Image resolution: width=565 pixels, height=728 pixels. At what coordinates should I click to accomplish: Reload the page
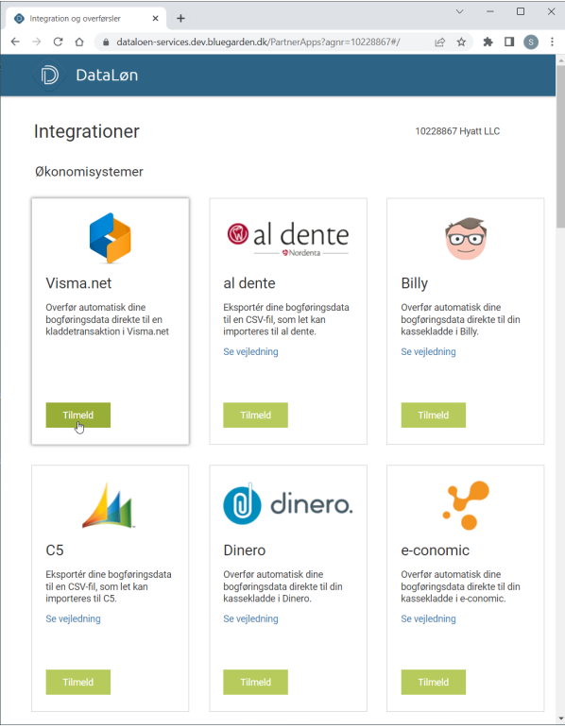(x=58, y=42)
